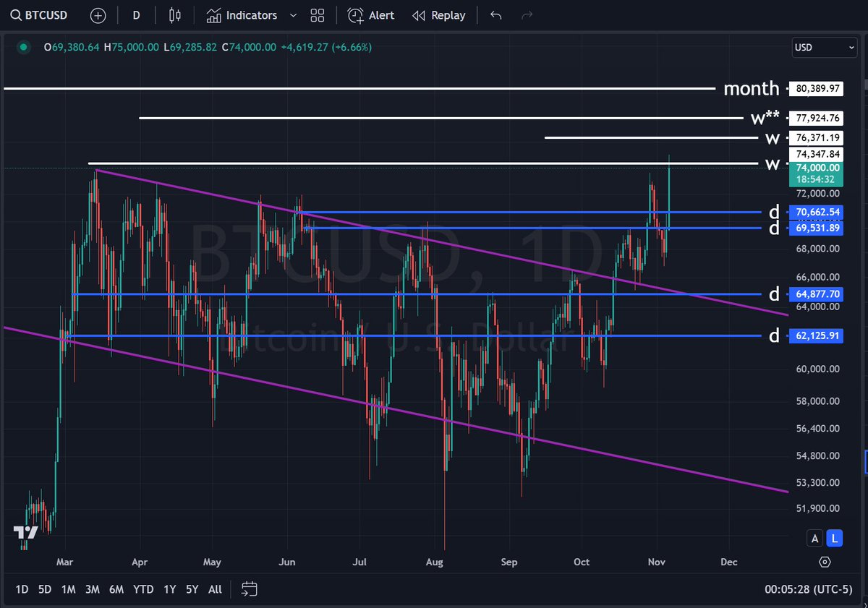Click the low value L69,285.82

(x=190, y=47)
